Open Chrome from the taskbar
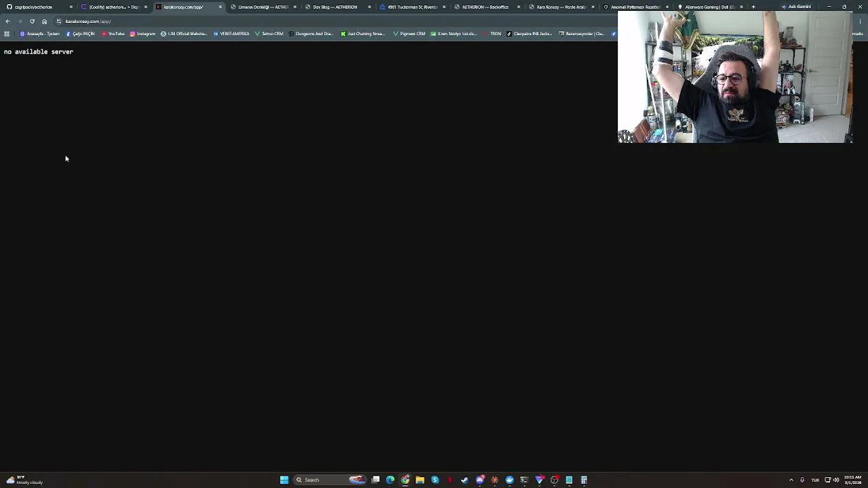The height and width of the screenshot is (488, 868). [405, 480]
